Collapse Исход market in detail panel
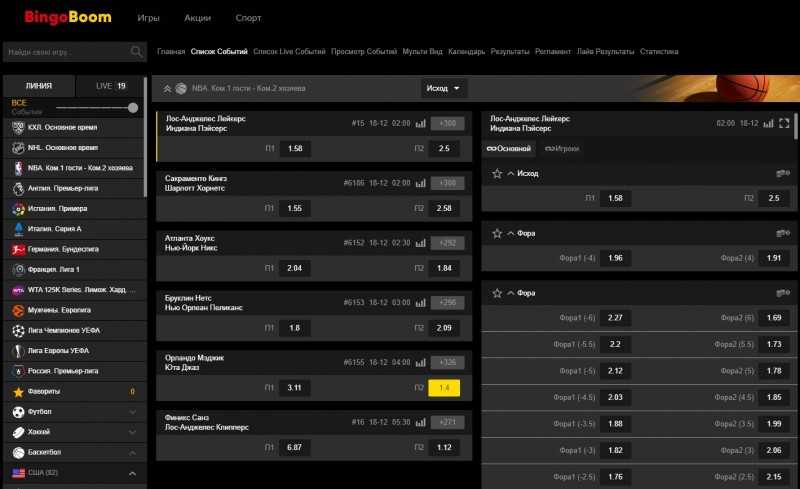 tap(511, 174)
